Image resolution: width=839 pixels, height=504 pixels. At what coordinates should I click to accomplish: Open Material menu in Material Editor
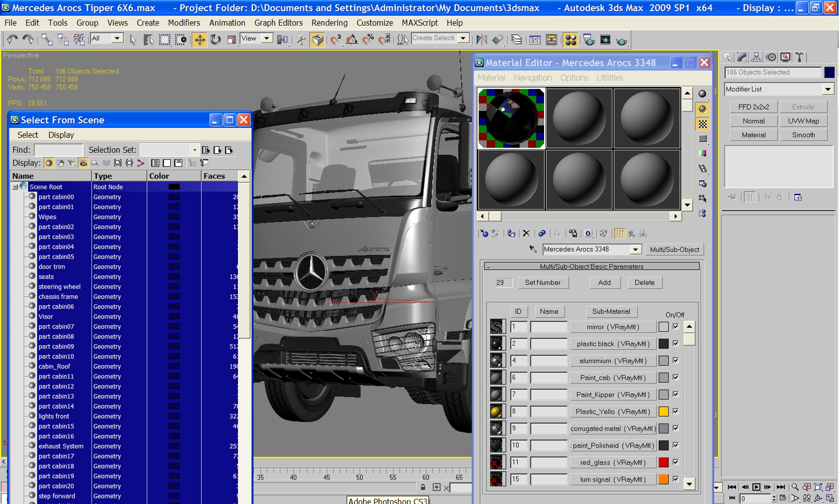coord(491,77)
